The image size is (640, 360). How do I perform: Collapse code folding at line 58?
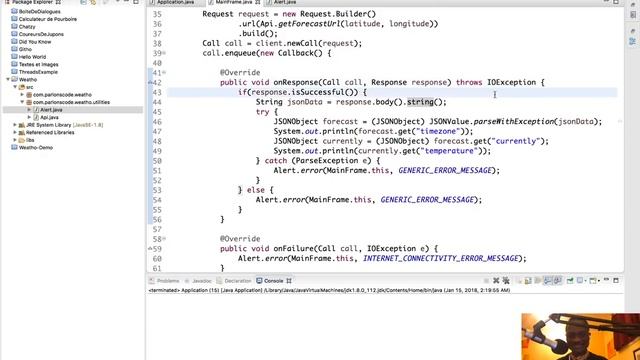point(164,238)
